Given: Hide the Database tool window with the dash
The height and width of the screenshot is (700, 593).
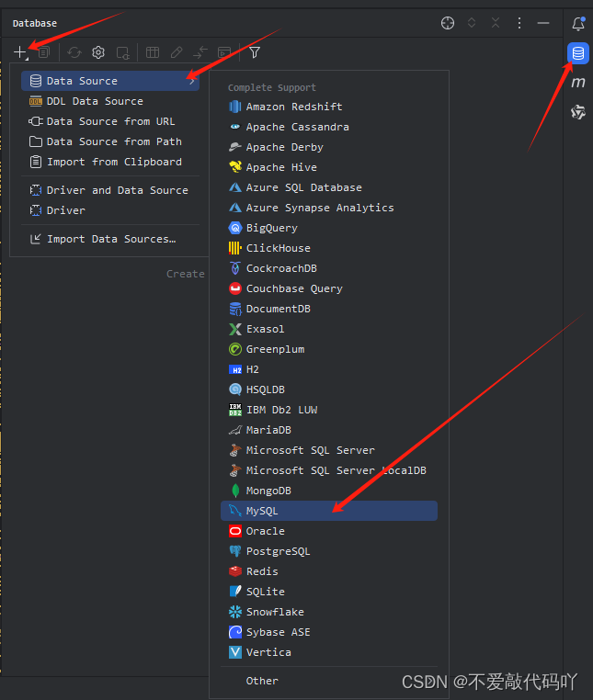Looking at the screenshot, I should tap(543, 23).
